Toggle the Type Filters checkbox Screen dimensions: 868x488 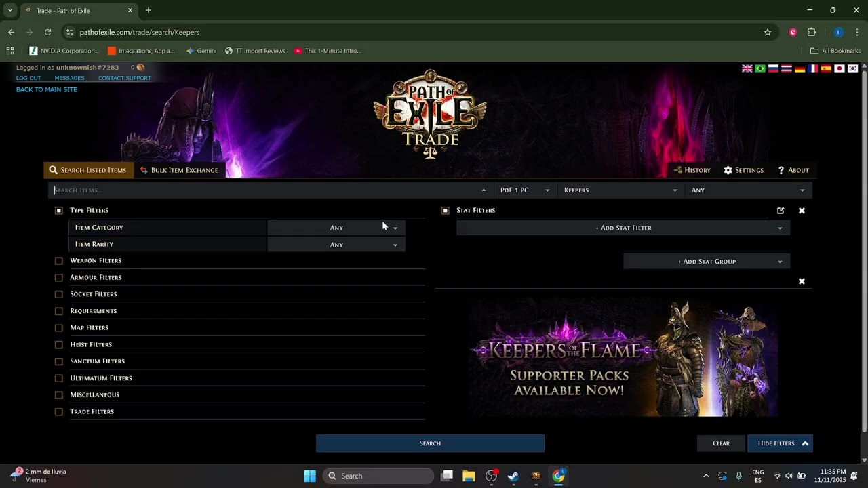pyautogui.click(x=59, y=211)
